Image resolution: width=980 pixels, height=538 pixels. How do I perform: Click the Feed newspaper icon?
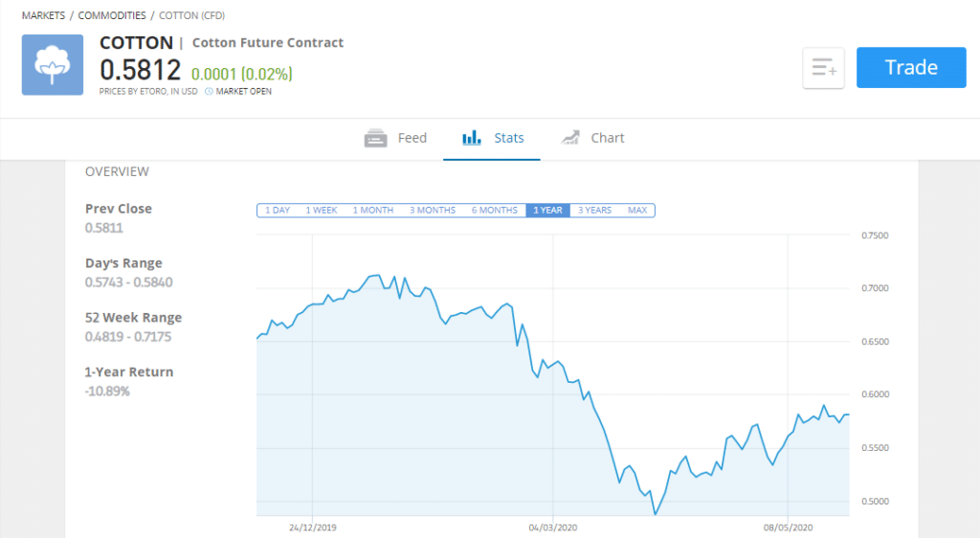(x=375, y=138)
